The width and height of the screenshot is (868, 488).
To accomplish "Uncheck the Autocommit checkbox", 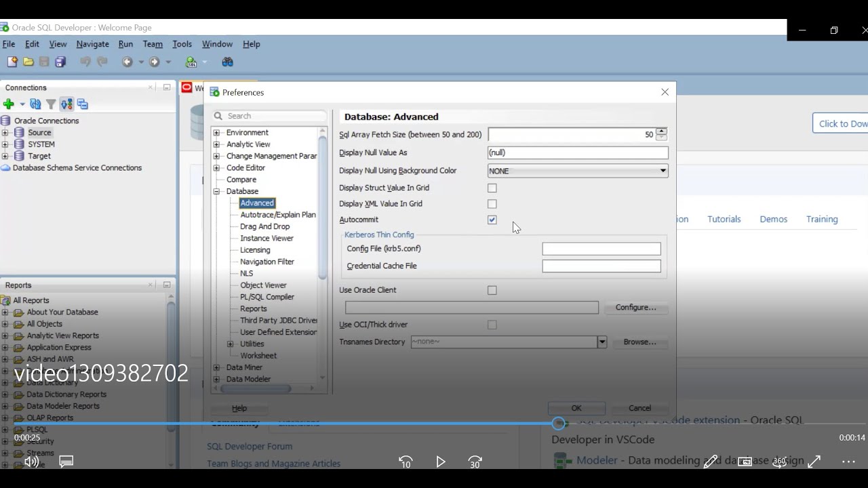I will coord(492,220).
